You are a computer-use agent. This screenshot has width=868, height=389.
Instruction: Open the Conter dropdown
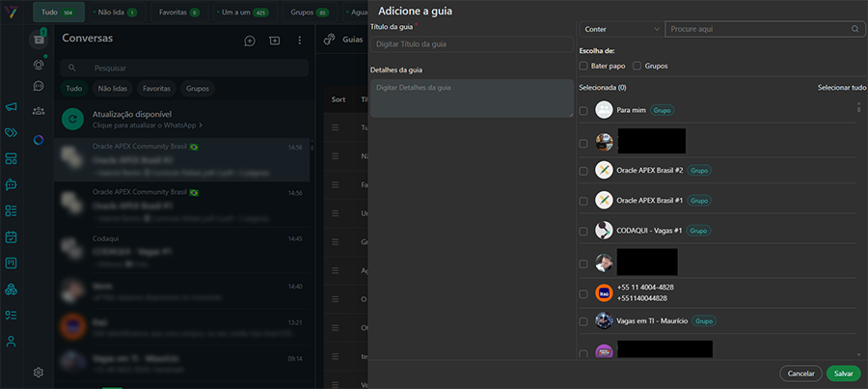coord(620,30)
